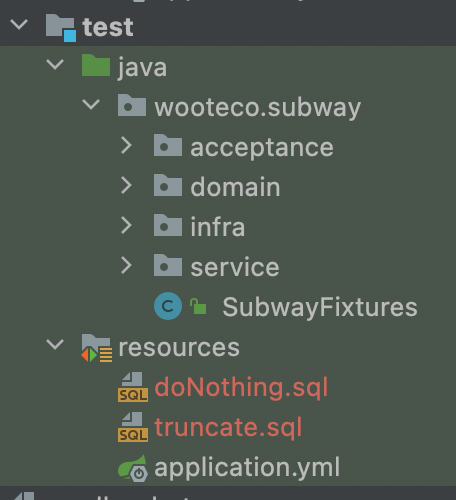The image size is (456, 500).
Task: Click the doNothing.sql SQL file icon
Action: (x=133, y=387)
